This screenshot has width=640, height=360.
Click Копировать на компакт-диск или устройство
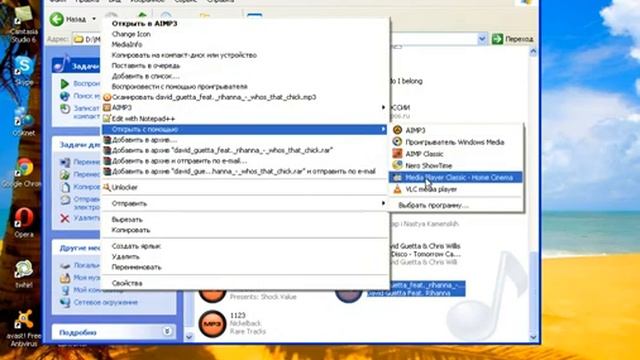(x=244, y=55)
